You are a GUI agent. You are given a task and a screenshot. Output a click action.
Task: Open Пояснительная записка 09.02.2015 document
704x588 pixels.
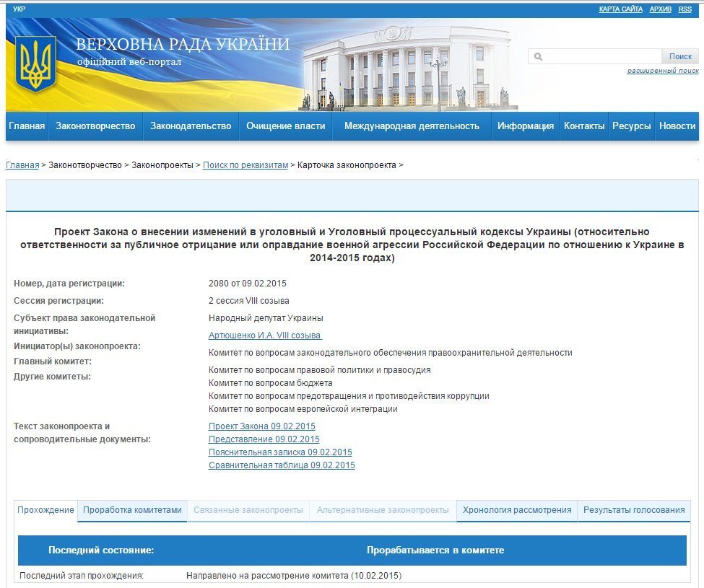click(x=280, y=452)
